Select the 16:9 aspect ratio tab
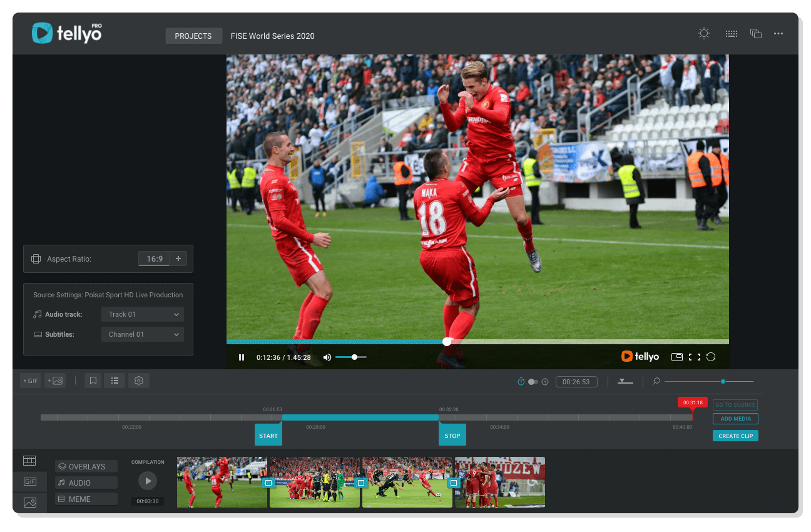Image resolution: width=811 pixels, height=532 pixels. [155, 258]
